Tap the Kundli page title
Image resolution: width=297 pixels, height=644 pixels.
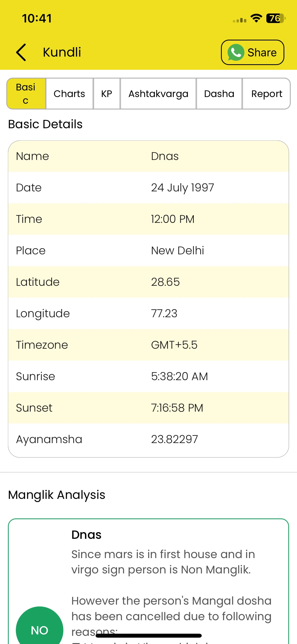(x=62, y=52)
